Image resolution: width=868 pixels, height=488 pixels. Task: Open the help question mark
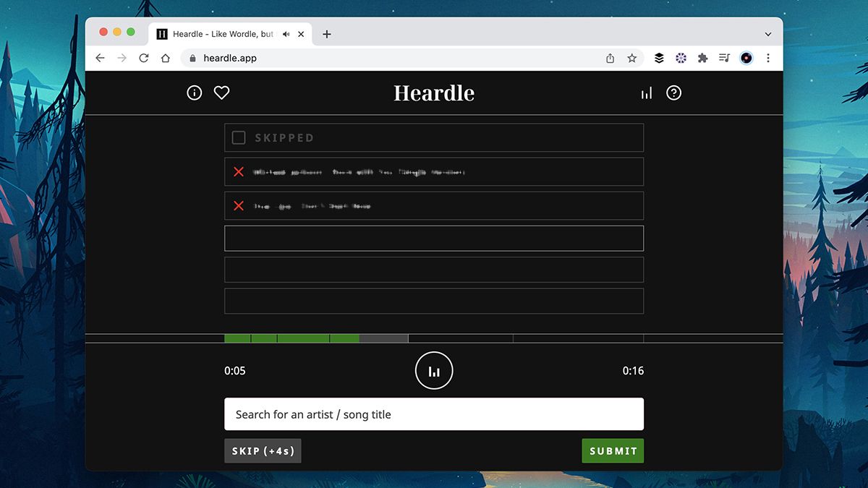click(673, 93)
